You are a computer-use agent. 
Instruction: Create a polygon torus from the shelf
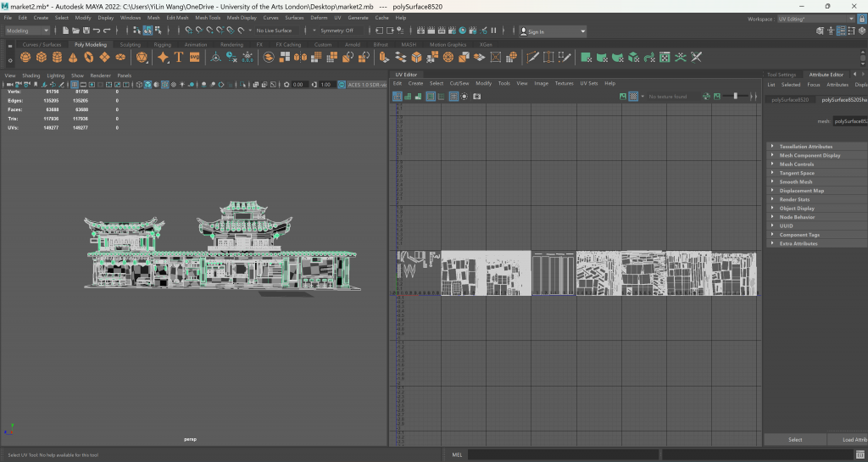(88, 57)
